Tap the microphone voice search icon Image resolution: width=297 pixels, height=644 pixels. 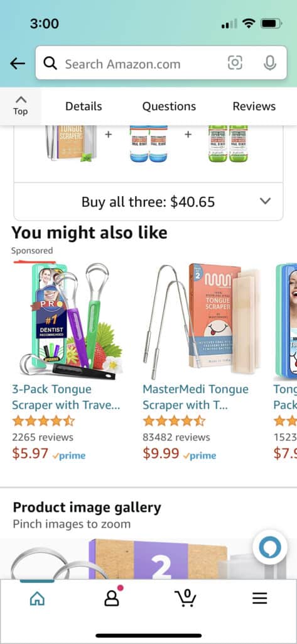pos(269,63)
